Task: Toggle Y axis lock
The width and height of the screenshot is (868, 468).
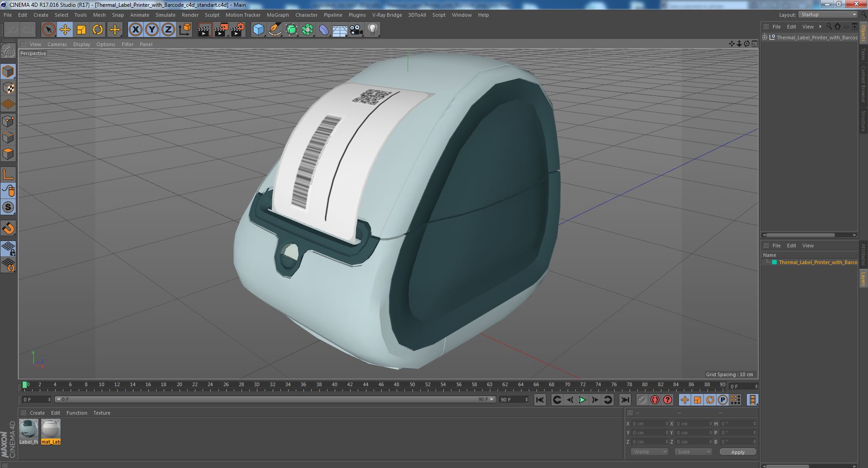Action: 152,30
